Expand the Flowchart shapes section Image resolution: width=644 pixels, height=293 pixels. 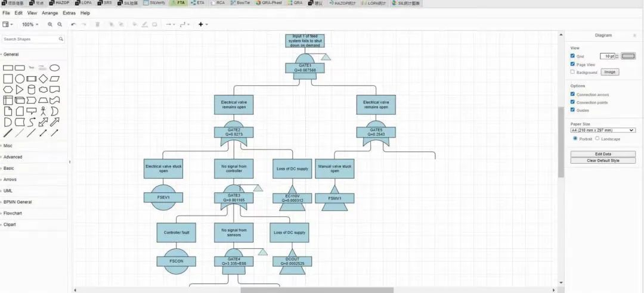click(x=13, y=213)
